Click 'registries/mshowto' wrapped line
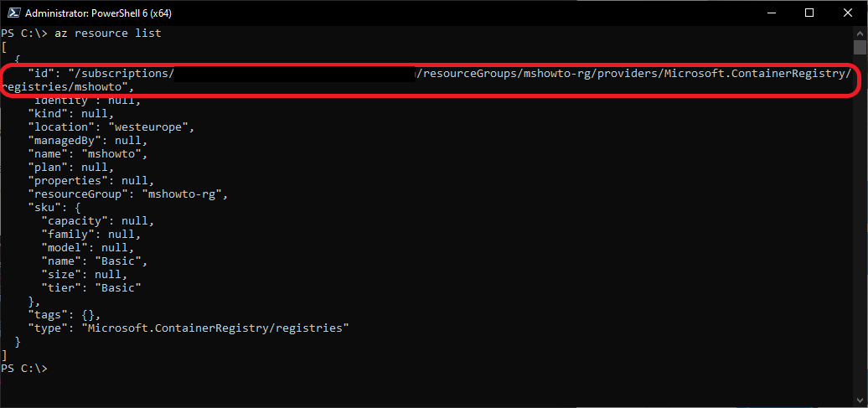 click(68, 87)
